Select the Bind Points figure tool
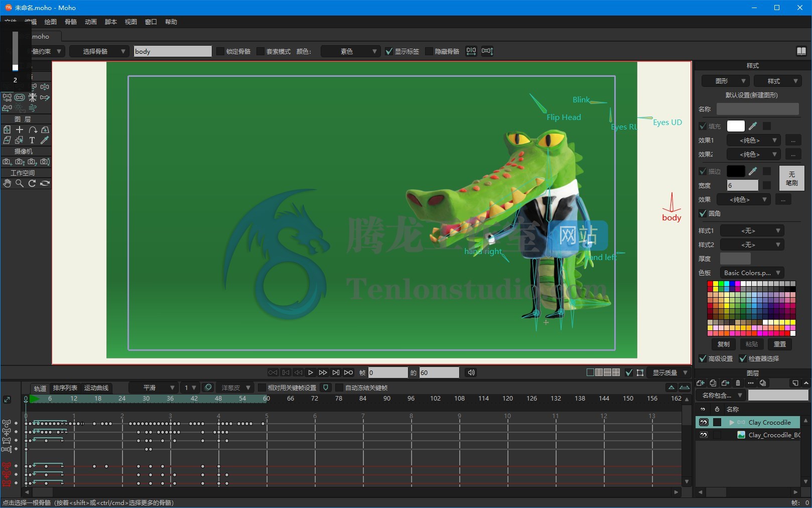 click(33, 97)
